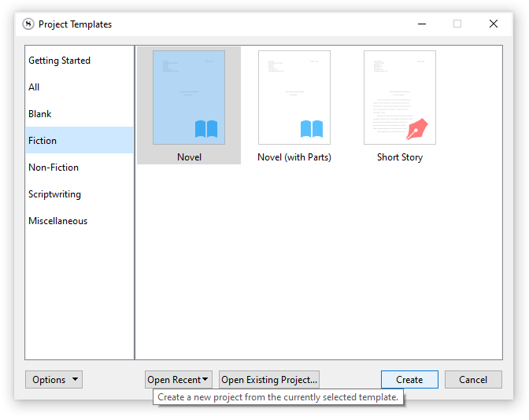Open the Getting Started category
The height and width of the screenshot is (420, 529).
(x=60, y=61)
